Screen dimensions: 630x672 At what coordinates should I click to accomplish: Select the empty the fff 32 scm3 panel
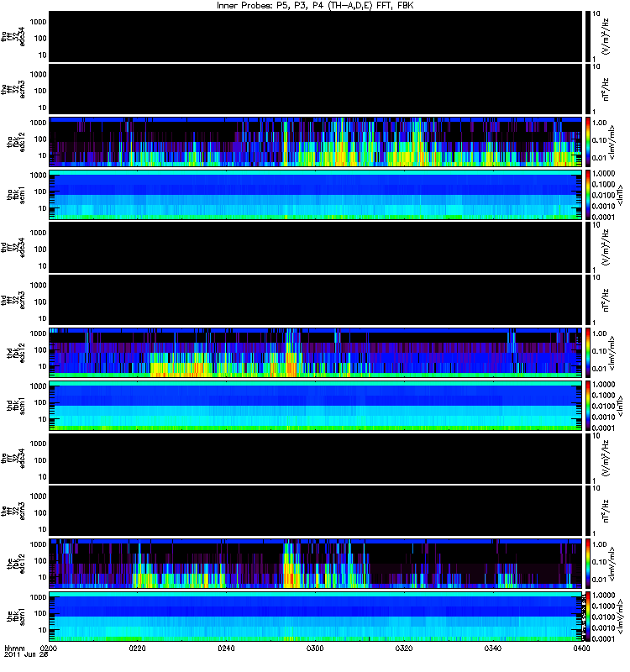point(316,511)
